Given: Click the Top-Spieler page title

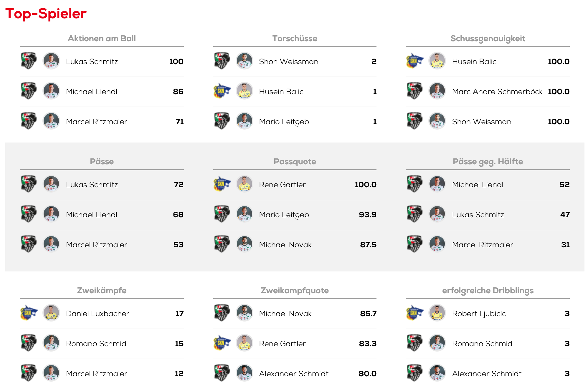Looking at the screenshot, I should click(46, 14).
